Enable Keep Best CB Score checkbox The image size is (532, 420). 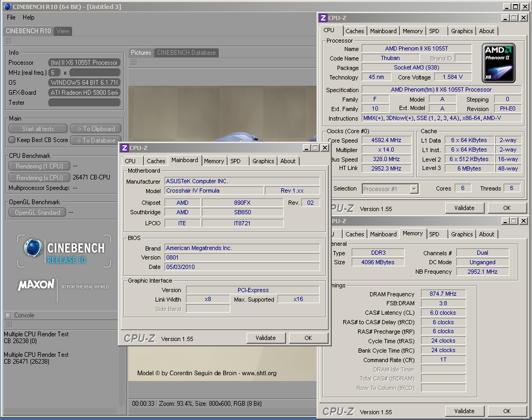[x=12, y=140]
